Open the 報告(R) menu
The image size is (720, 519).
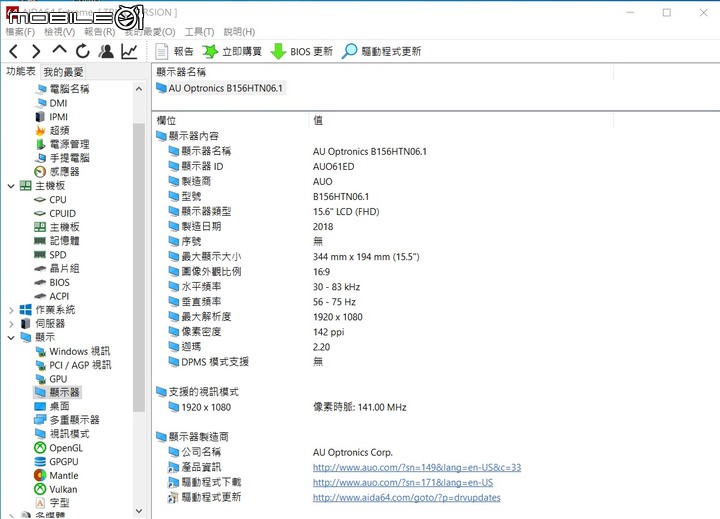[99, 32]
